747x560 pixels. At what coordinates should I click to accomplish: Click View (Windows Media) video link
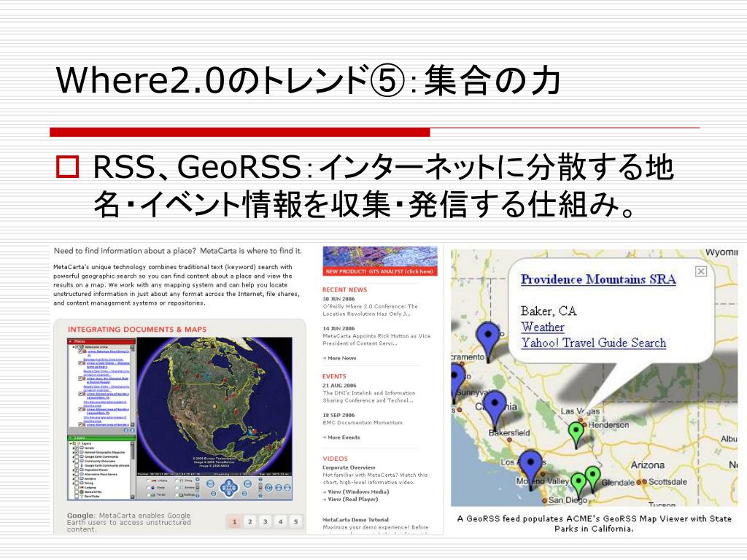coord(356,491)
